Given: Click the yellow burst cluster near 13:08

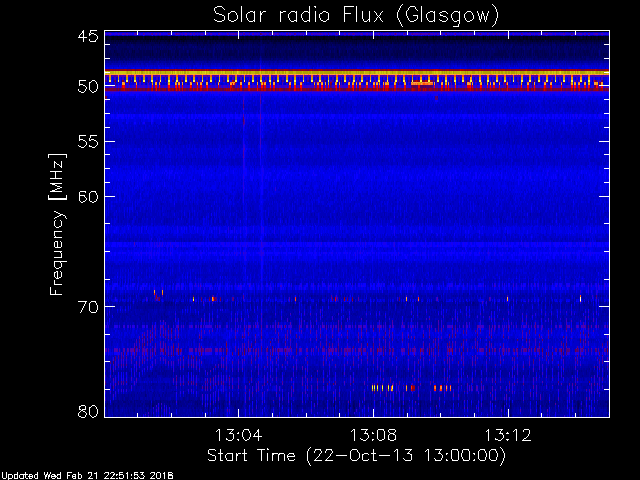Looking at the screenshot, I should pos(382,388).
